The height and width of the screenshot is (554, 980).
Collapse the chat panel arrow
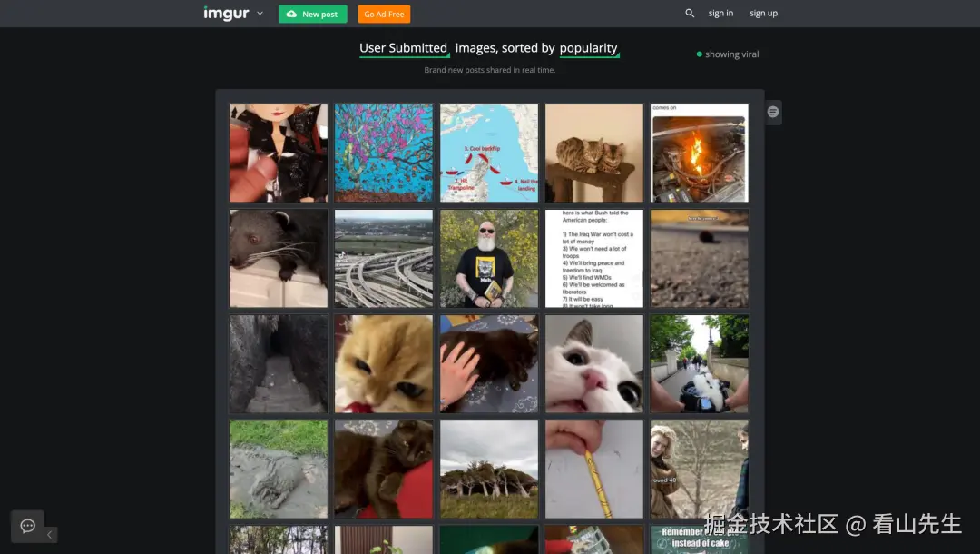[50, 535]
